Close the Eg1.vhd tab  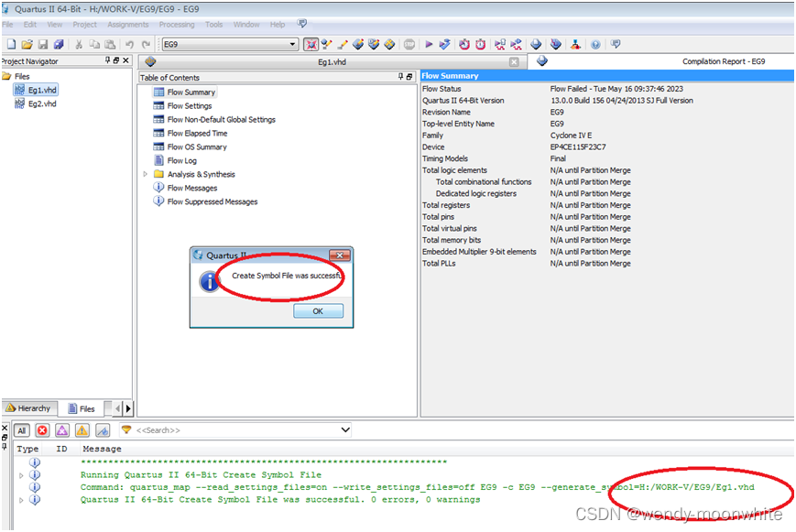coord(514,62)
